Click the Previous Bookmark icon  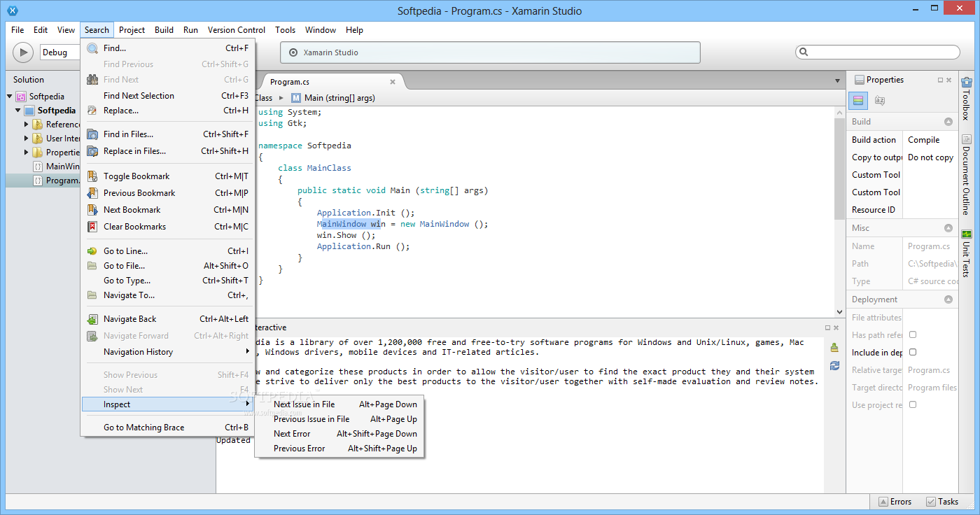(92, 193)
